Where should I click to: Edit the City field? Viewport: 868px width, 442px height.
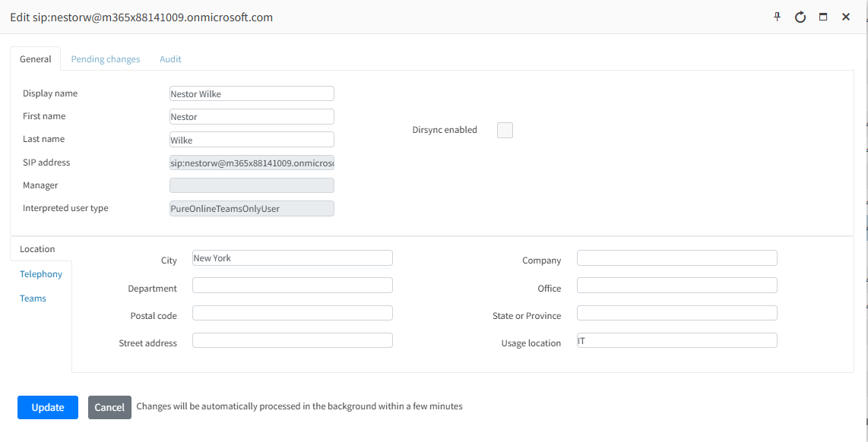point(292,258)
